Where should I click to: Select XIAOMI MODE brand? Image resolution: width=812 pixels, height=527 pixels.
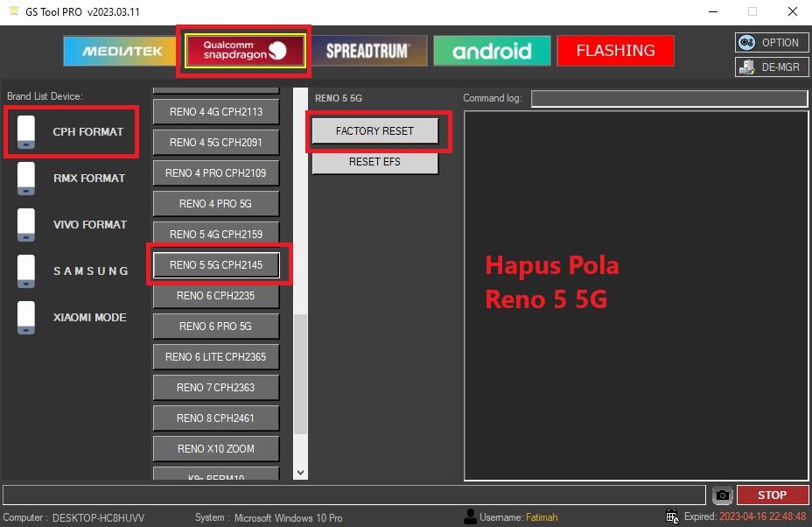pos(89,317)
